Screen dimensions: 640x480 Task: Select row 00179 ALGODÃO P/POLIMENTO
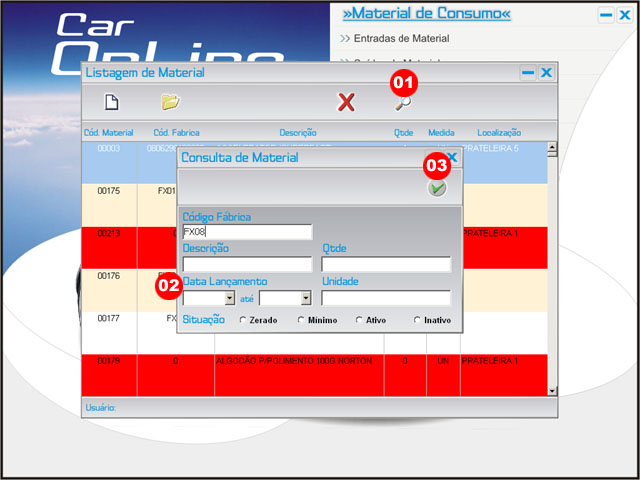click(x=298, y=361)
